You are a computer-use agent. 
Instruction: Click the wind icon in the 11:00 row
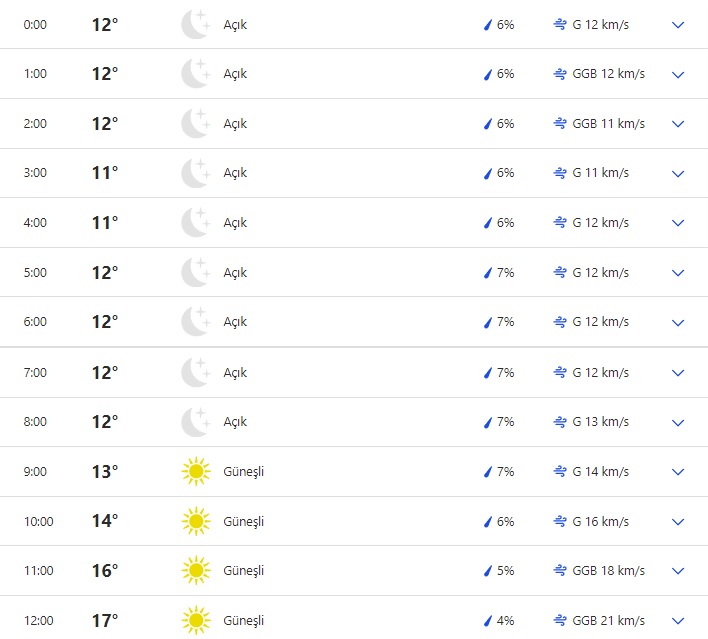pyautogui.click(x=560, y=570)
